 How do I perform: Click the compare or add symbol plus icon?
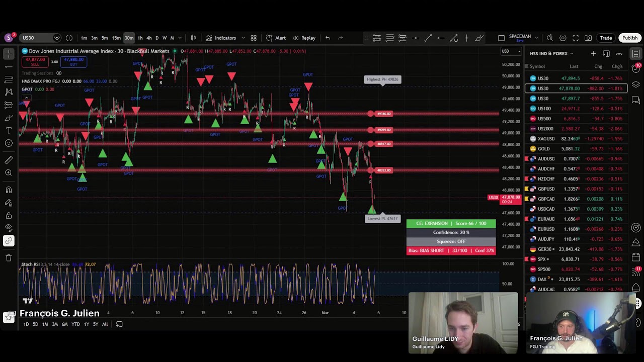click(69, 38)
